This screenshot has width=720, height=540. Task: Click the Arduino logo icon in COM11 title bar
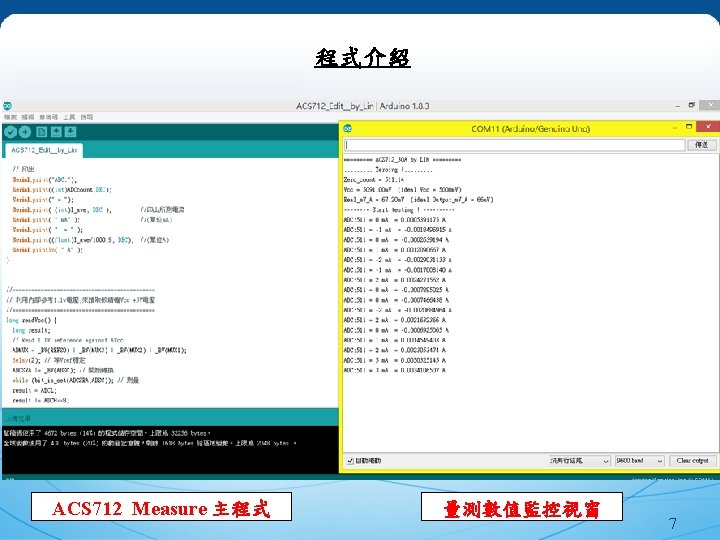(348, 129)
